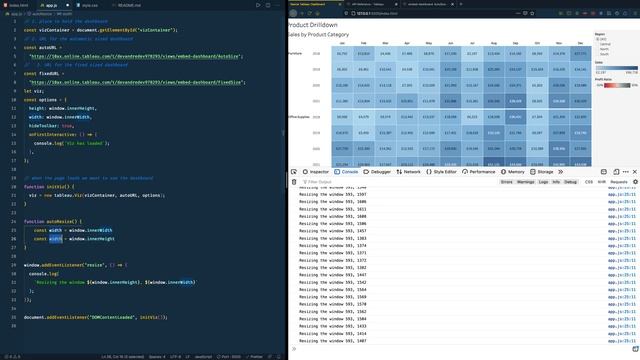Viewport: 640px width, 360px height.
Task: Open a new Firefox tab with plus
Action: tap(461, 4)
